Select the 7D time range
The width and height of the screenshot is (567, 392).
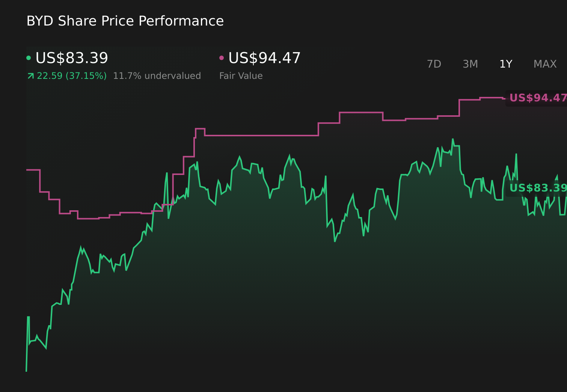coord(434,64)
